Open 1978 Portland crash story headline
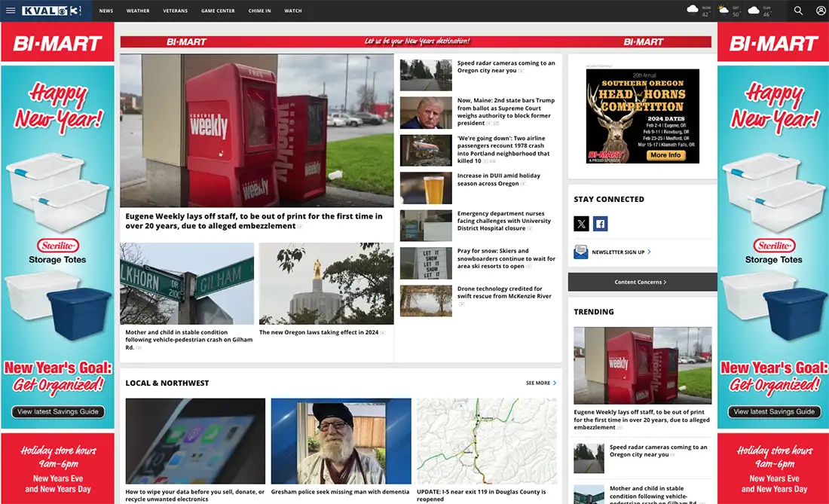 click(503, 149)
